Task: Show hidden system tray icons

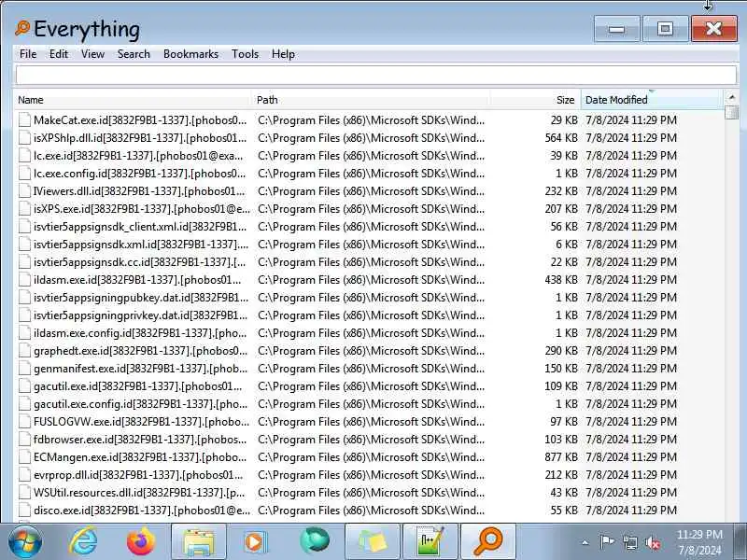Action: [585, 542]
